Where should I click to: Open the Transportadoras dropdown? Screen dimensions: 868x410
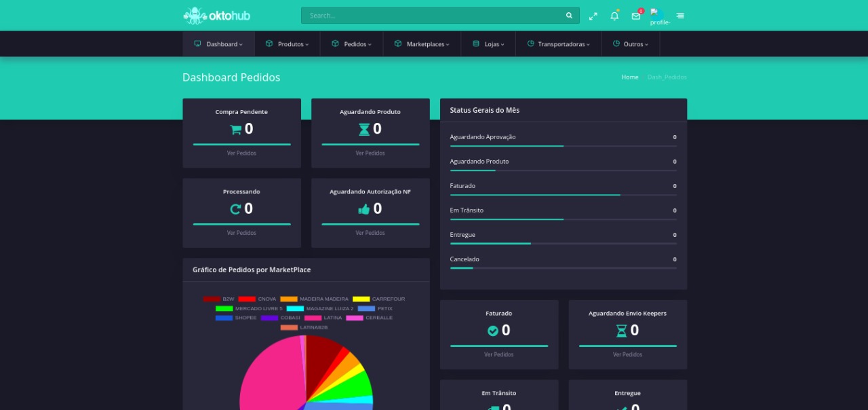coord(559,44)
